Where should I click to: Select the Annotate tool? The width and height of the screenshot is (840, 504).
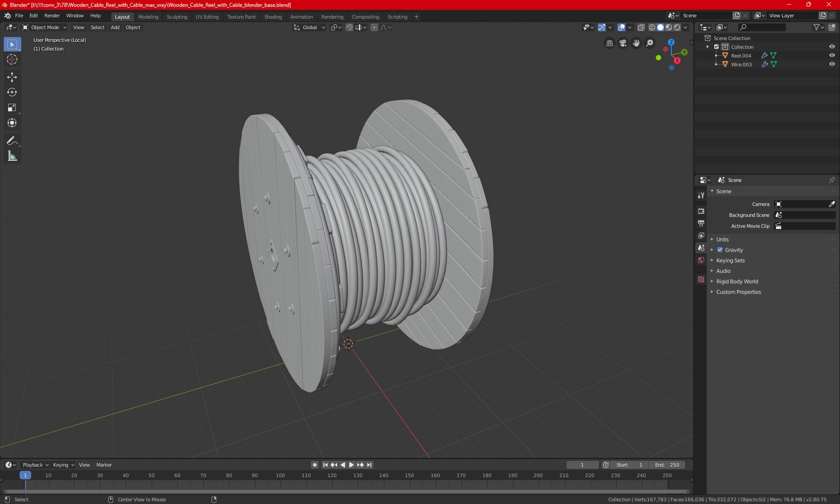12,141
